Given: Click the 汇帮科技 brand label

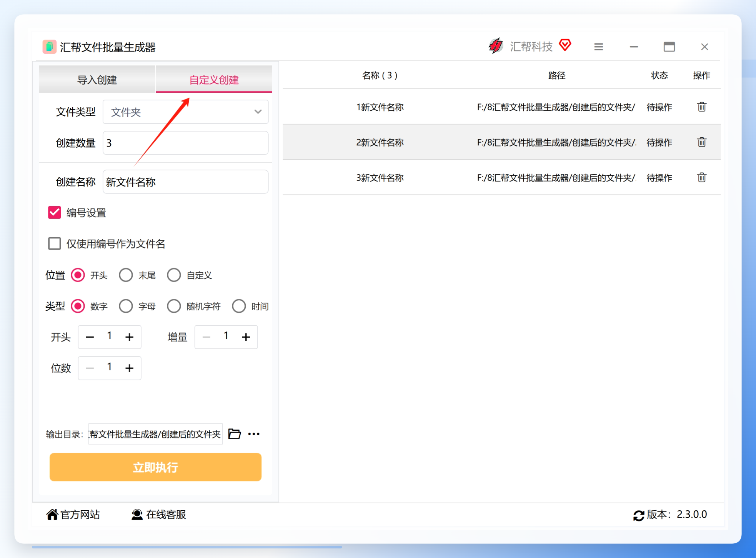Looking at the screenshot, I should click(531, 47).
